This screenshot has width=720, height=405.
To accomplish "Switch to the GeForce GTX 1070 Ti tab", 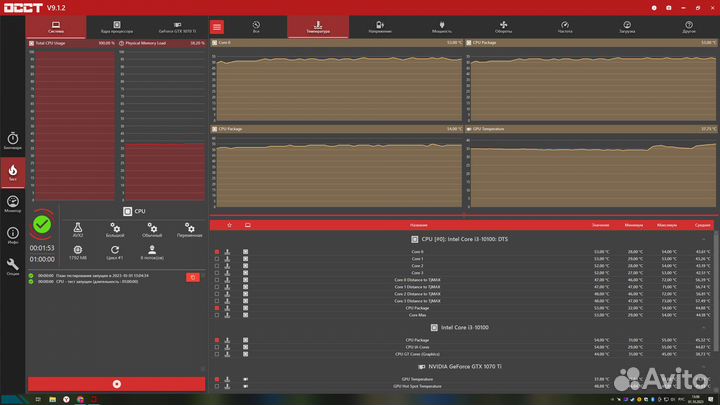I will [x=177, y=27].
